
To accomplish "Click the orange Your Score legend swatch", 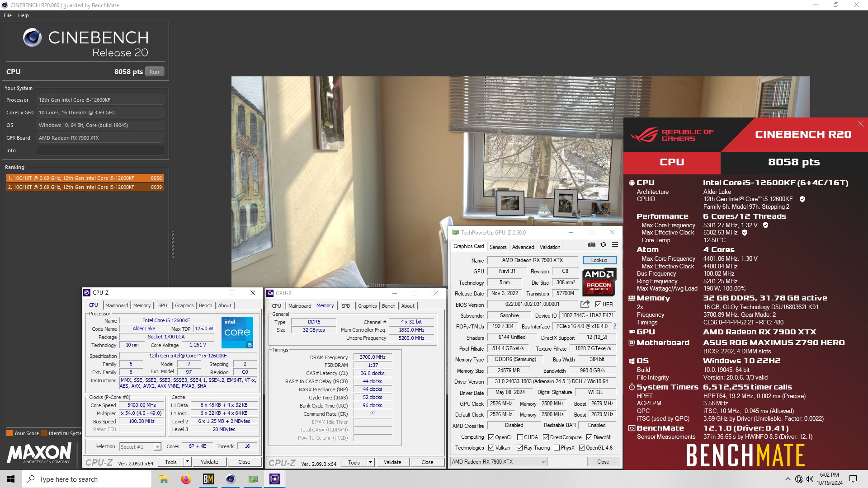I will click(9, 433).
